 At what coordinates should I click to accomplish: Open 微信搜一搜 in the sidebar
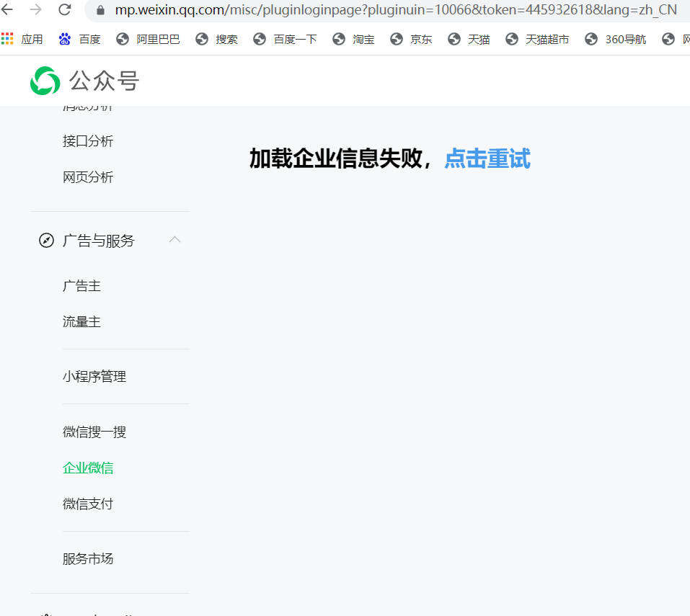pos(94,432)
